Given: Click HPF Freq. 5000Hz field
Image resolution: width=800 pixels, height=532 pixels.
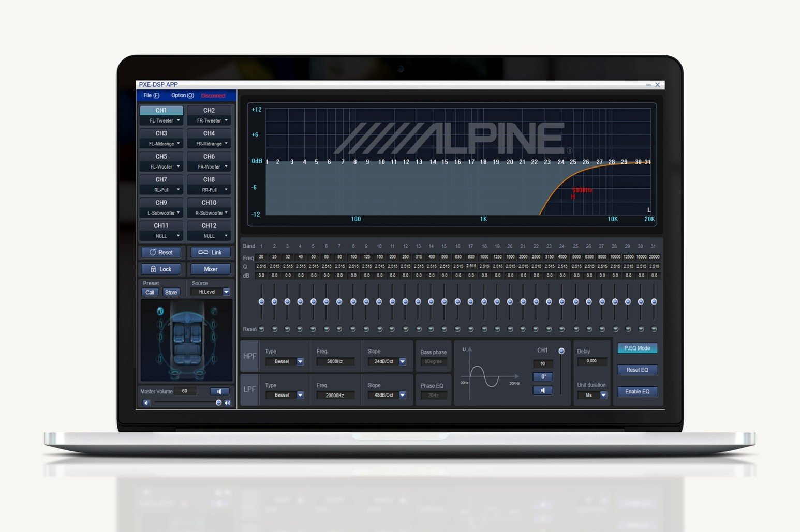Looking at the screenshot, I should pyautogui.click(x=335, y=361).
